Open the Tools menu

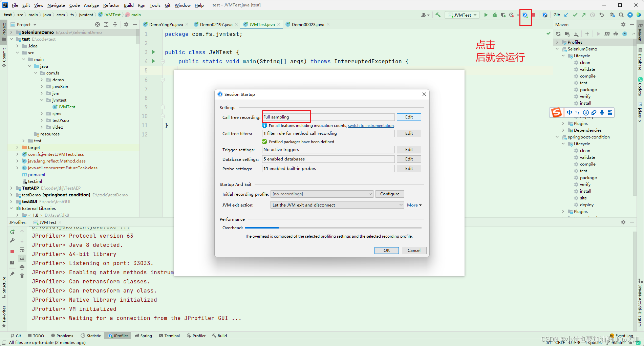click(x=155, y=5)
